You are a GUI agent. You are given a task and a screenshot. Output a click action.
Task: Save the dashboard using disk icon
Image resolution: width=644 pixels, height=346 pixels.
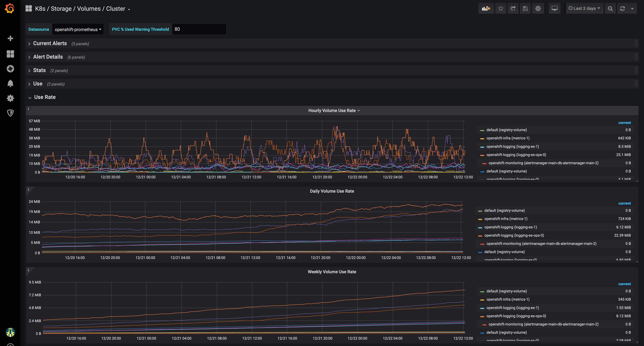click(x=525, y=9)
